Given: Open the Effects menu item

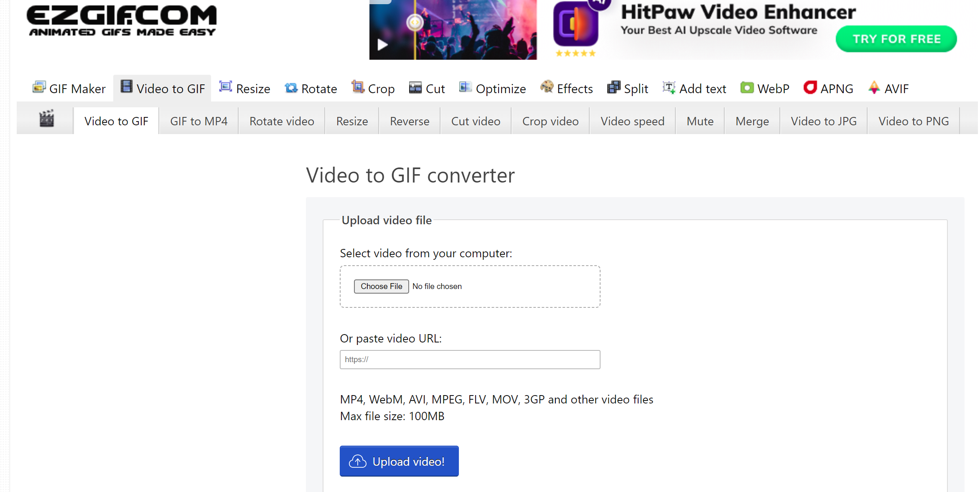Looking at the screenshot, I should coord(567,88).
